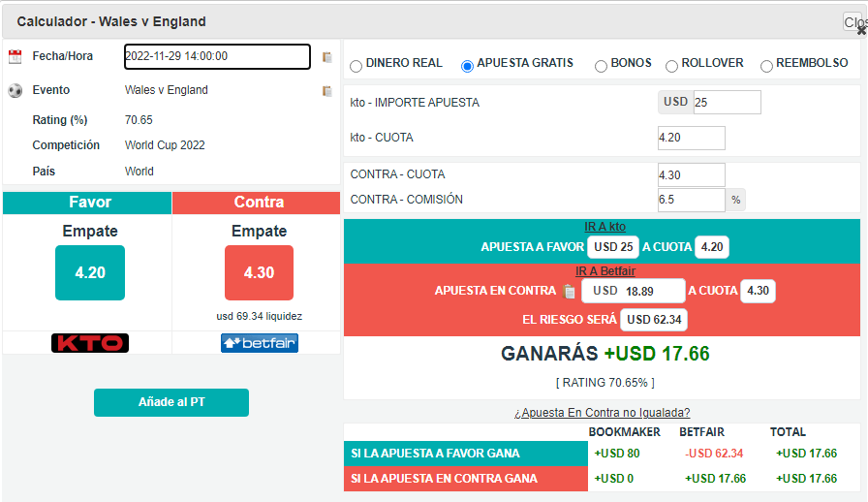Click the +USD 0 bookmaker cell
Viewport: 868px width, 502px height.
(x=613, y=478)
